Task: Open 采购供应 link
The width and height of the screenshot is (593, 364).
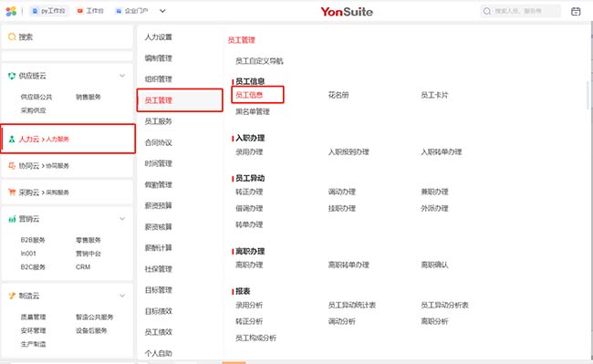Action: pos(33,110)
